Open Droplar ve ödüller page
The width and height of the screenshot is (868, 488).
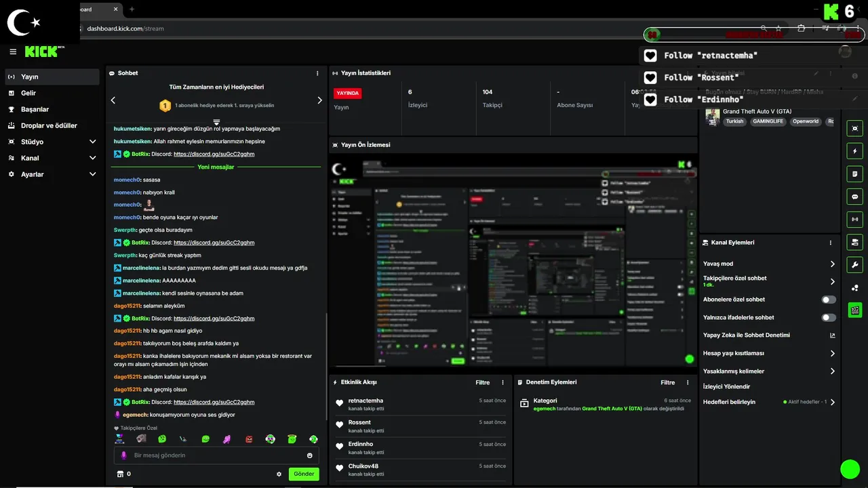click(x=52, y=125)
